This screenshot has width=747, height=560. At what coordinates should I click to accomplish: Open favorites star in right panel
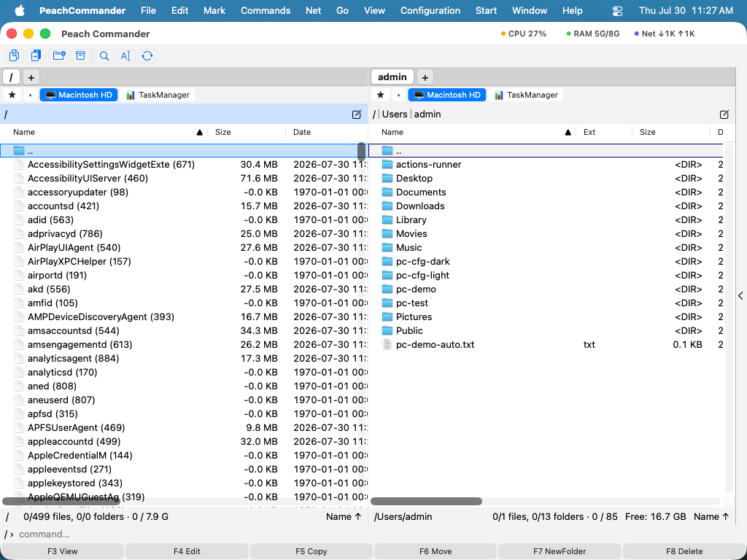click(x=380, y=95)
